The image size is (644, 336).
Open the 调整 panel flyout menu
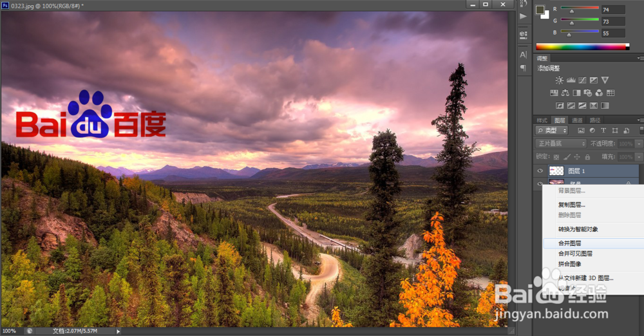click(x=640, y=59)
